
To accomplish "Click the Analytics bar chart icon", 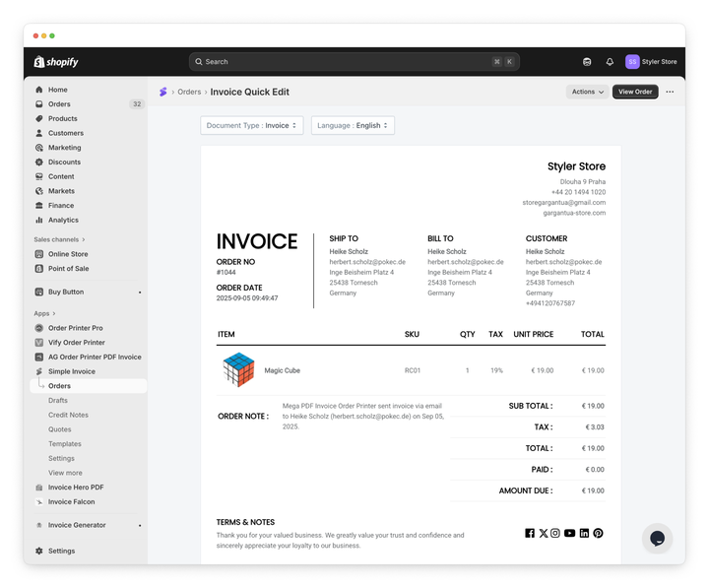I will (x=39, y=220).
